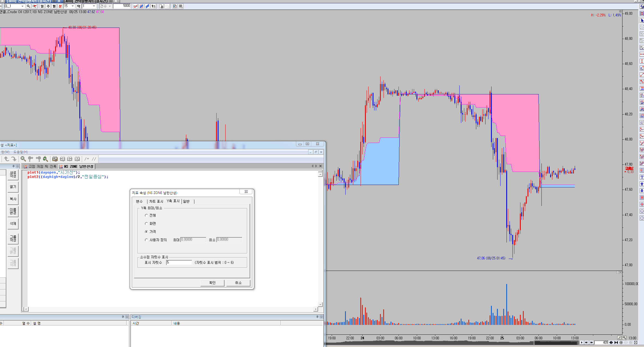The width and height of the screenshot is (644, 347).
Task: Click the block comment /* icon
Action: pyautogui.click(x=87, y=159)
